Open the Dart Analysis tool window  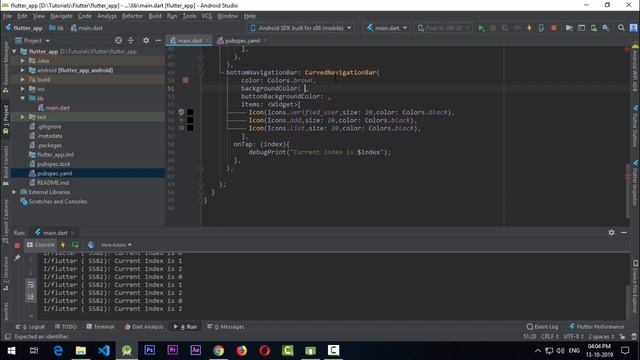pos(144,327)
